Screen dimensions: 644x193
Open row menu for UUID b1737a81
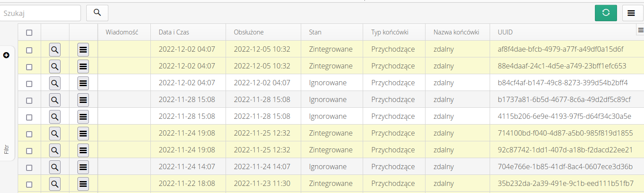pyautogui.click(x=83, y=100)
